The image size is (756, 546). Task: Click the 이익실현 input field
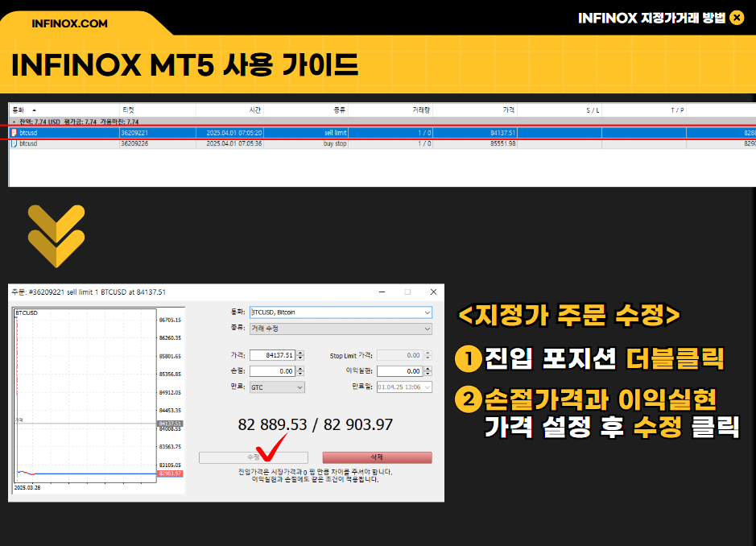pos(399,371)
